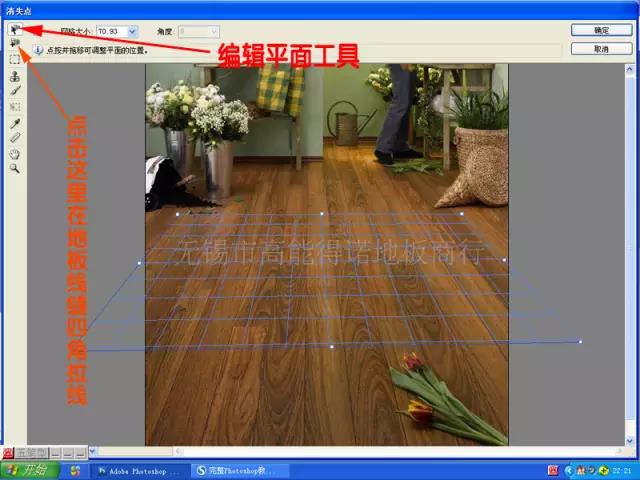This screenshot has width=640, height=480.
Task: Select the Eyedropper tool
Action: point(15,123)
